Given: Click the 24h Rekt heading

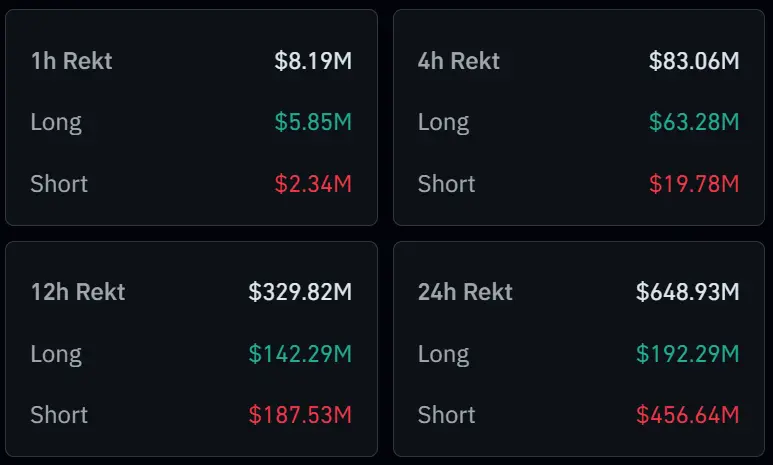Looking at the screenshot, I should point(465,292).
